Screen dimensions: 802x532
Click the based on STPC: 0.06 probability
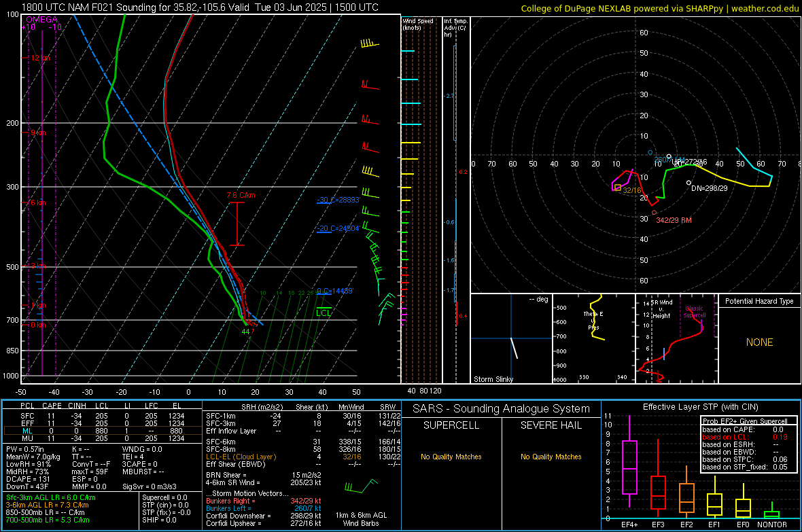click(x=745, y=459)
